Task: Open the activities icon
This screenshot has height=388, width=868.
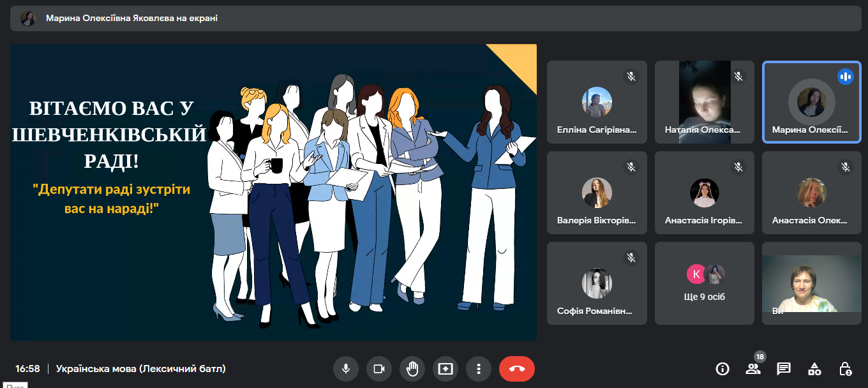Action: coord(814,369)
